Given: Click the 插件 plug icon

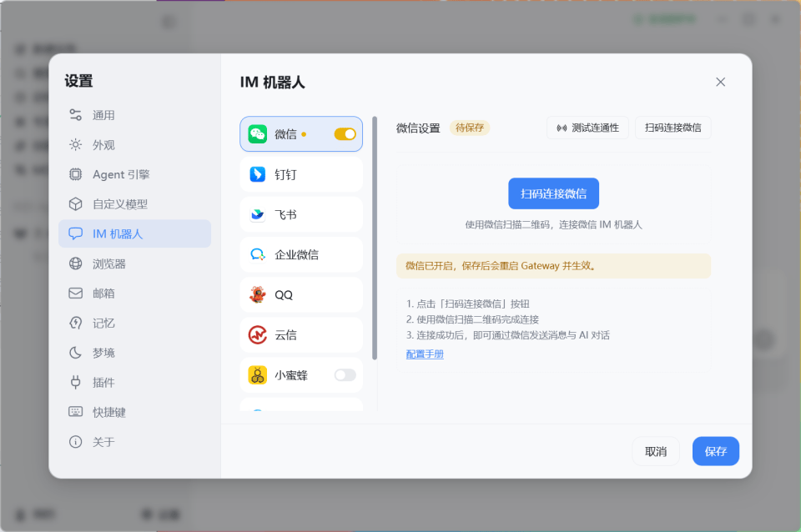Looking at the screenshot, I should 76,382.
